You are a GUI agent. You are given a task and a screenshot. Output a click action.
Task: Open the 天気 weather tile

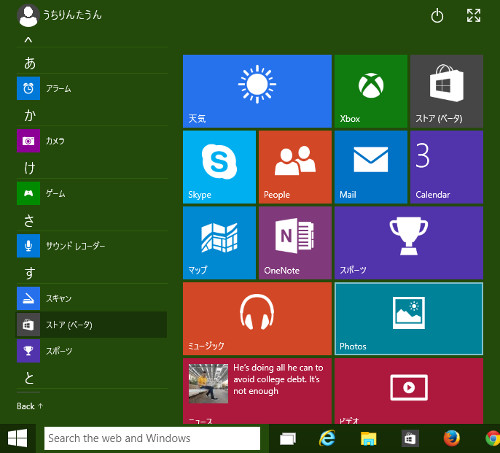tap(257, 91)
